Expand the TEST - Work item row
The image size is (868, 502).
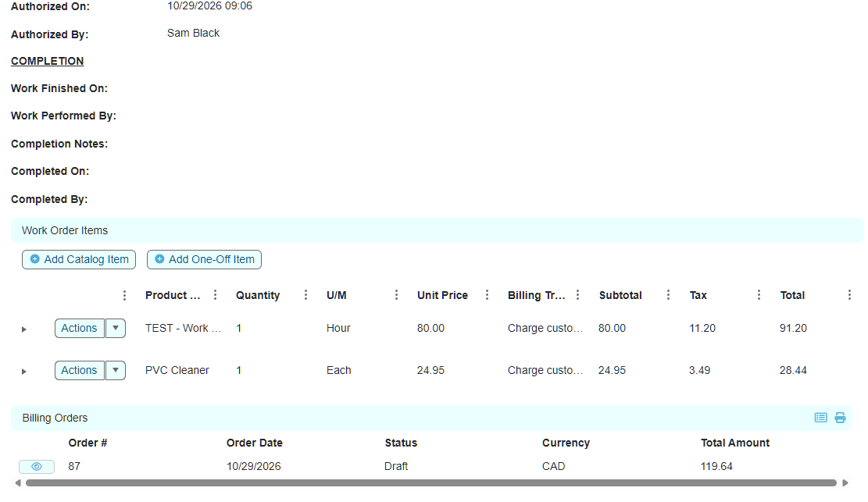coord(23,329)
